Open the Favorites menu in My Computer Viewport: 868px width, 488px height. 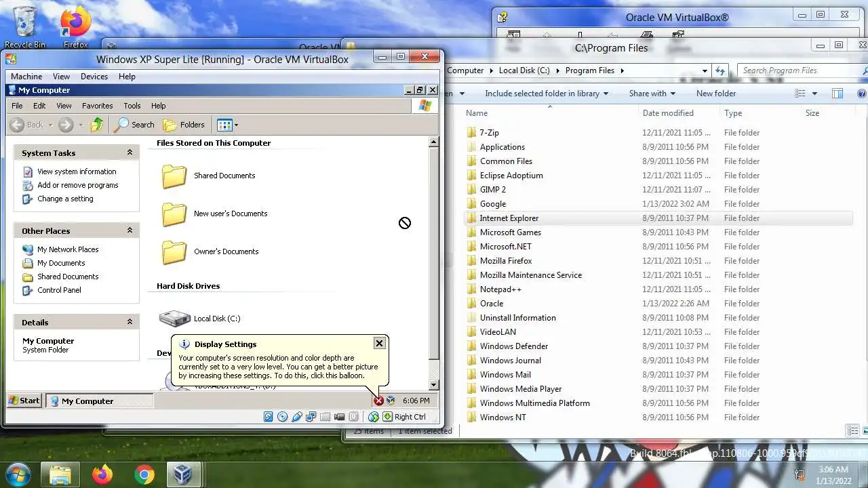(x=98, y=106)
